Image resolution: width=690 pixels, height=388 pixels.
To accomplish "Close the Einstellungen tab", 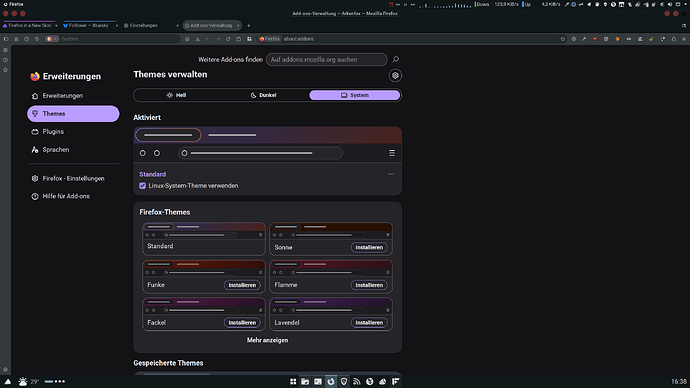I will (x=177, y=26).
